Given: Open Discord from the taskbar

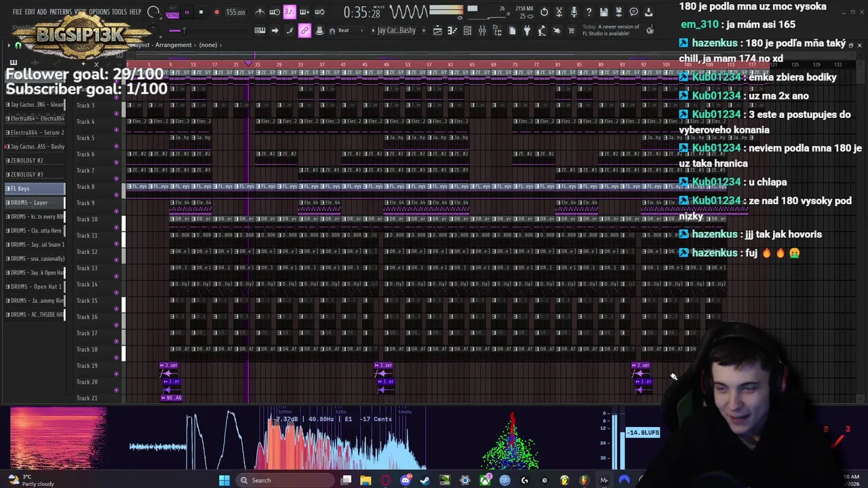Looking at the screenshot, I should (406, 481).
